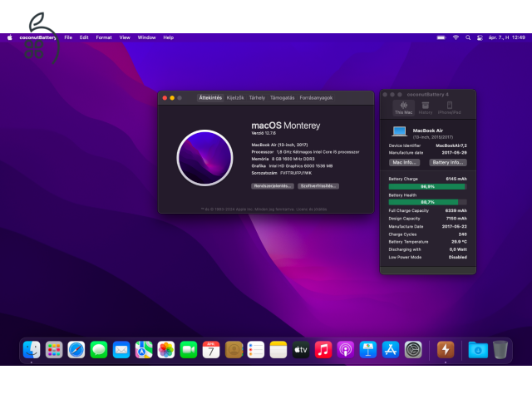Select This Mac toolbar icon in coconutBattery
Image resolution: width=532 pixels, height=399 pixels.
pos(404,108)
